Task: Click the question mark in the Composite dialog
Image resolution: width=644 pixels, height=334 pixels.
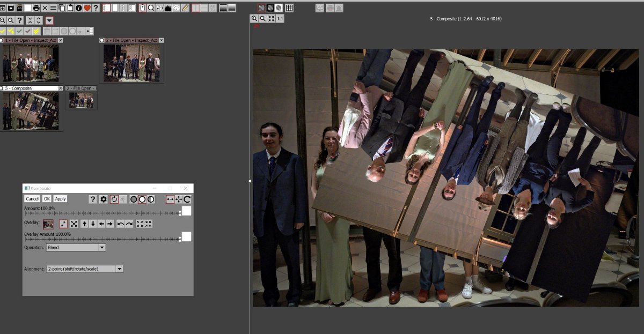Action: pyautogui.click(x=93, y=199)
